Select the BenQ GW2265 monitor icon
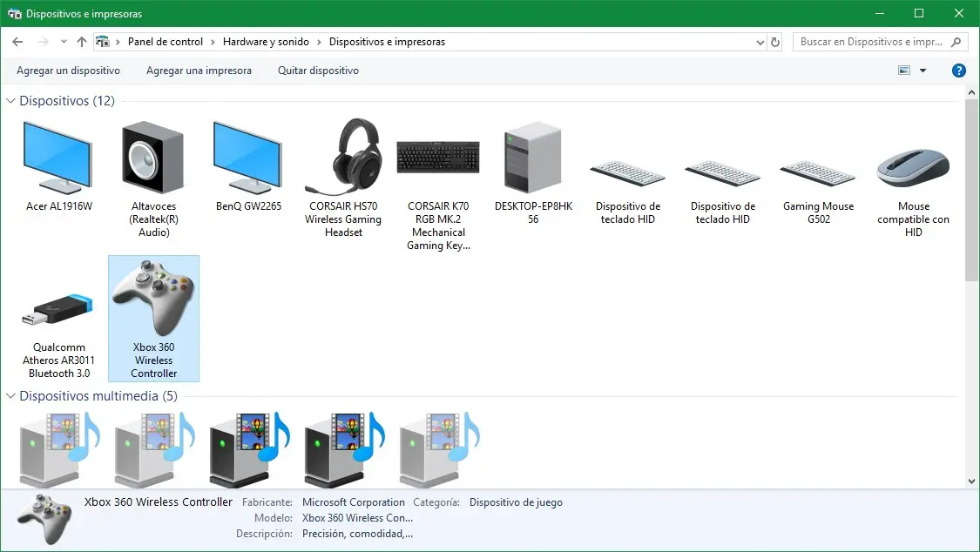980x552 pixels. click(248, 158)
